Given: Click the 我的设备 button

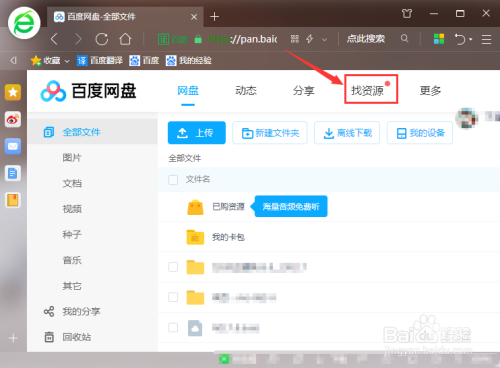Looking at the screenshot, I should [420, 133].
